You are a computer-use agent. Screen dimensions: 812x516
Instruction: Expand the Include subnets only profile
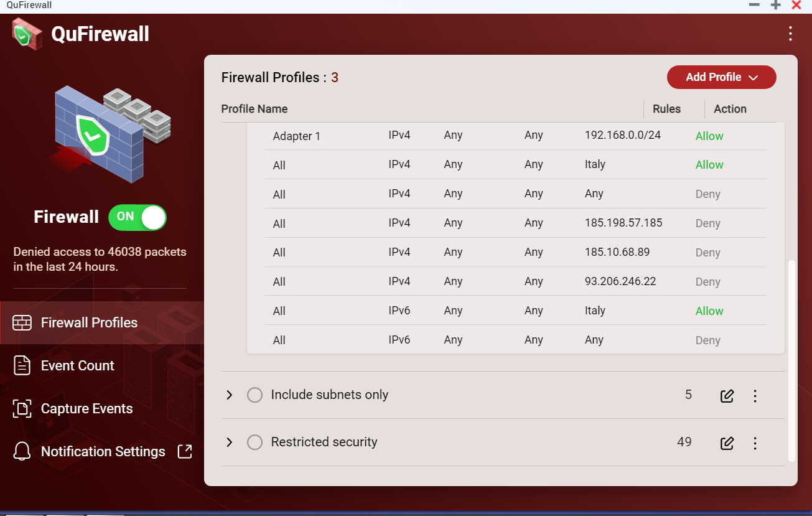click(x=230, y=395)
